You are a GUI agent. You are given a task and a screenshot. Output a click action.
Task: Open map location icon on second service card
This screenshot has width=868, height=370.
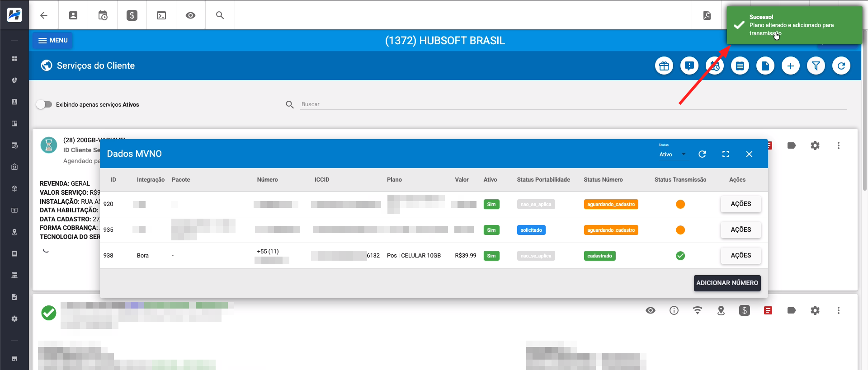click(721, 310)
